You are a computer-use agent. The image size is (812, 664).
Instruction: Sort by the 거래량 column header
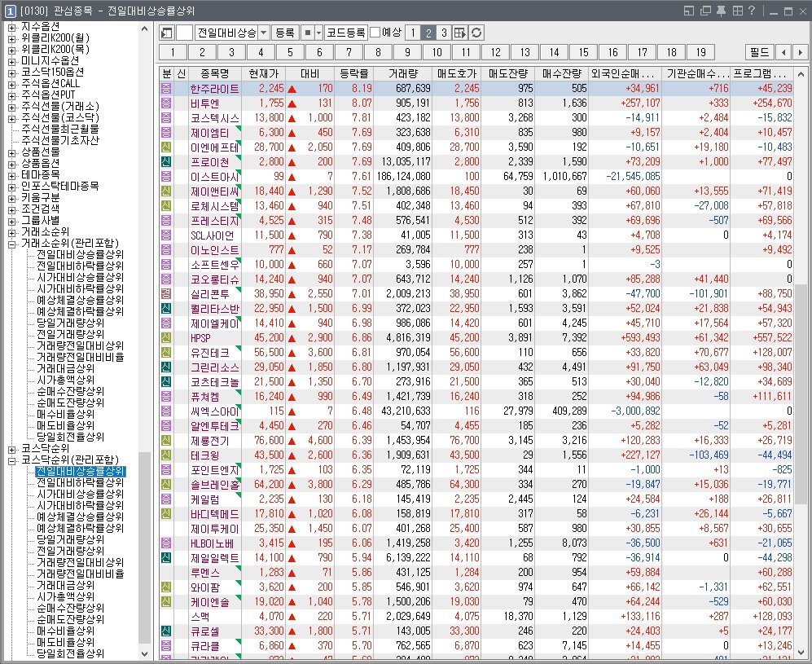(x=403, y=74)
